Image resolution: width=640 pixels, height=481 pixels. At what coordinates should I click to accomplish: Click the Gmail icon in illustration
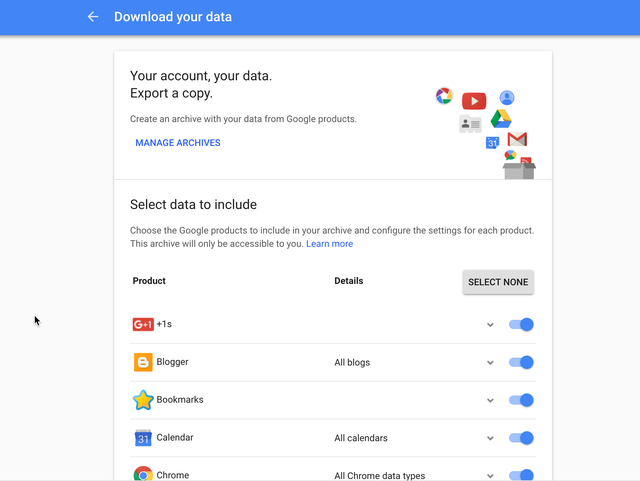[517, 139]
